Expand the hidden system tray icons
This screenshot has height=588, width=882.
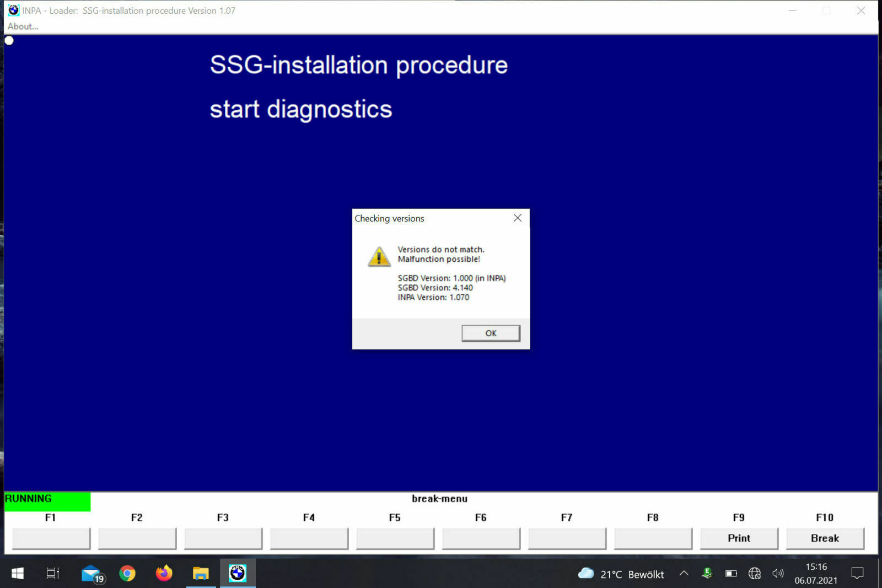tap(684, 574)
